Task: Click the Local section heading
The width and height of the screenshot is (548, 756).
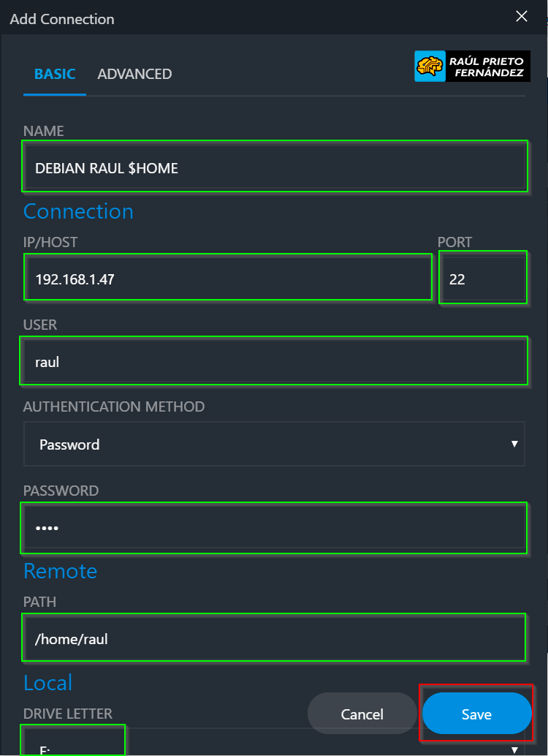Action: click(47, 683)
